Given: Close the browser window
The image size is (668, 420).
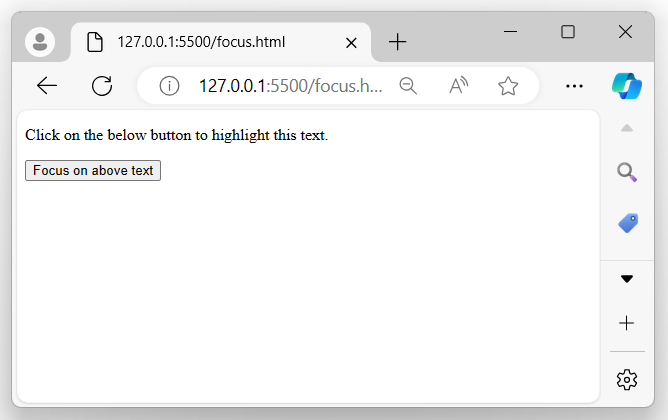Looking at the screenshot, I should pos(625,32).
